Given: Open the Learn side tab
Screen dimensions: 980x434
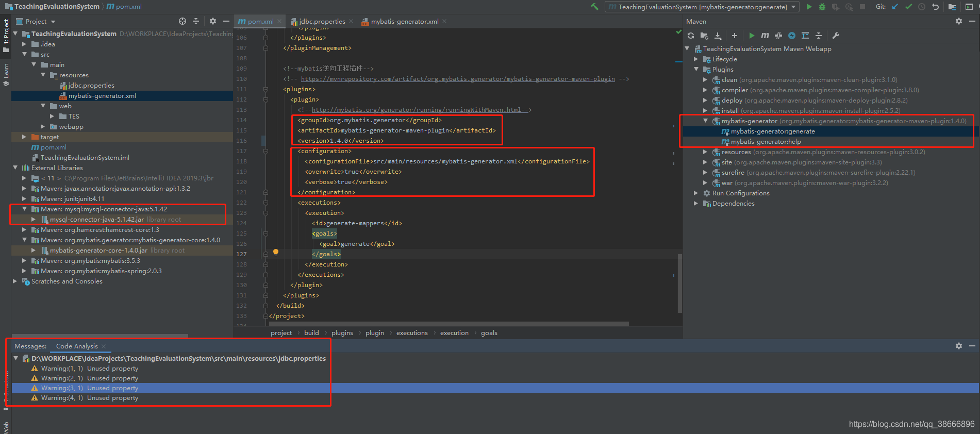Looking at the screenshot, I should coord(6,74).
